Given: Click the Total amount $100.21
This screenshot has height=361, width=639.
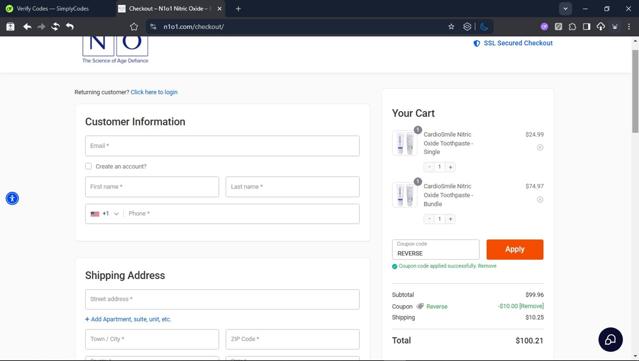Looking at the screenshot, I should 529,341.
